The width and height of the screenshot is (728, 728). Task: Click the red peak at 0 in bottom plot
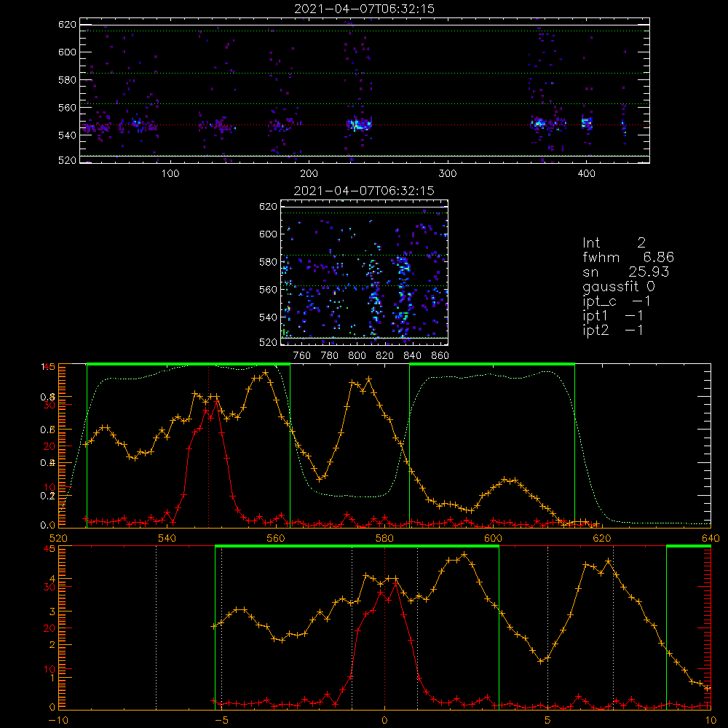(395, 585)
